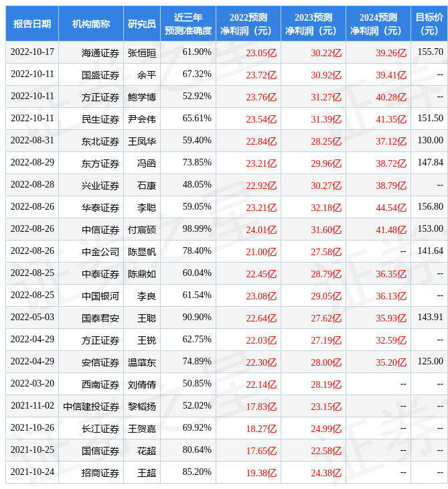Select researcher 刘倩倩
The width and height of the screenshot is (448, 489).
point(142,385)
